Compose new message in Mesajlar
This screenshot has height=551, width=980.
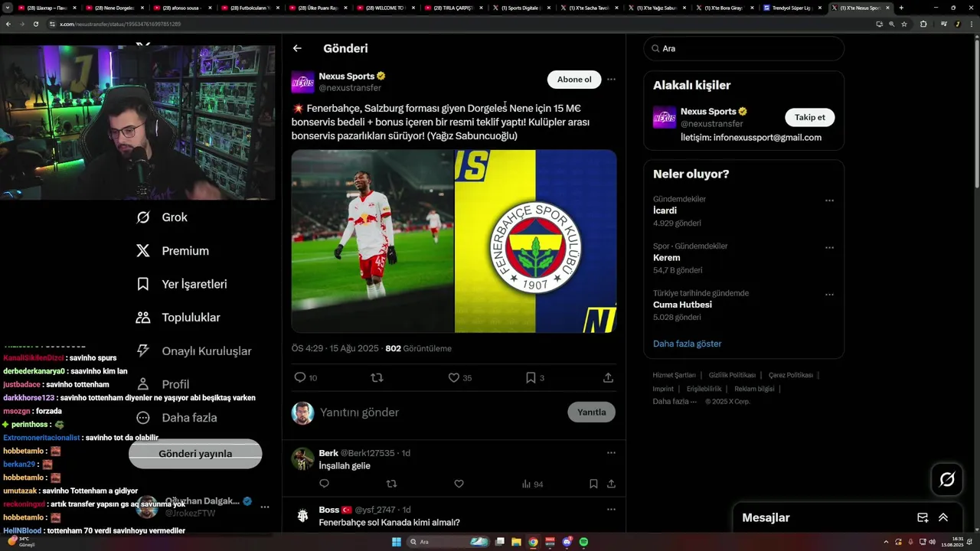[x=923, y=517]
